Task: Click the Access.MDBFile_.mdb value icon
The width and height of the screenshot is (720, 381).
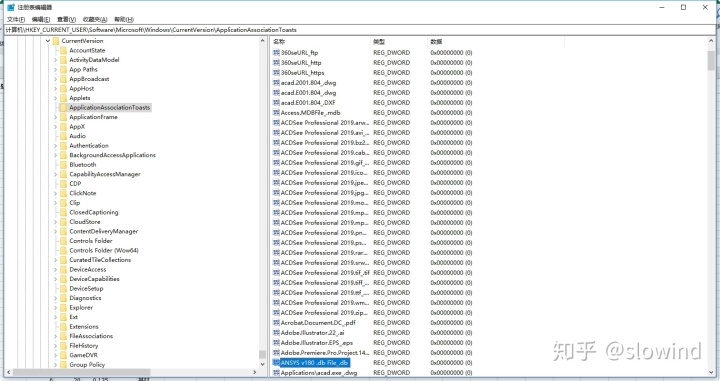Action: click(x=276, y=112)
